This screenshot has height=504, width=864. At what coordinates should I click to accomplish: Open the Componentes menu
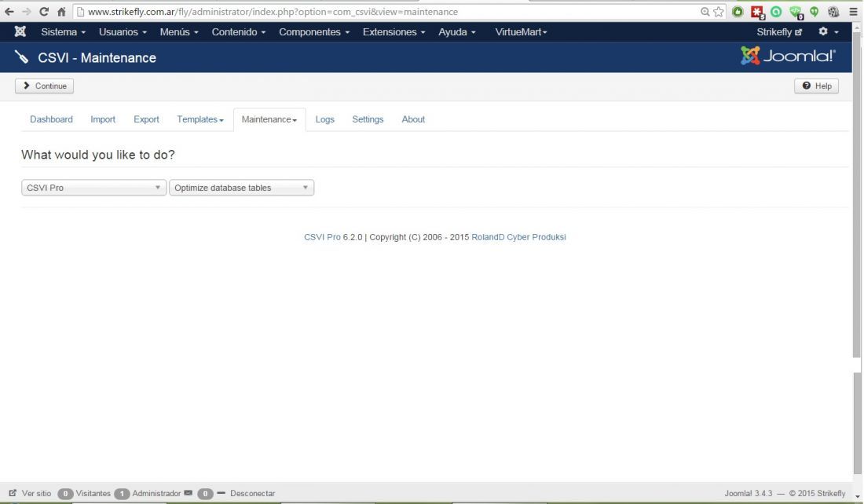[314, 32]
